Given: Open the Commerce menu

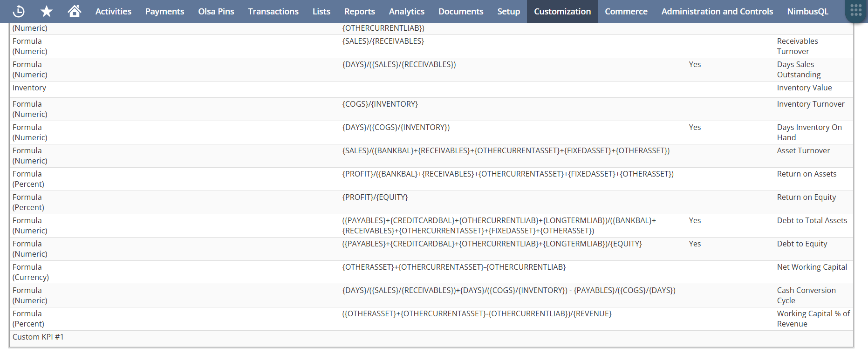Looking at the screenshot, I should pyautogui.click(x=626, y=11).
